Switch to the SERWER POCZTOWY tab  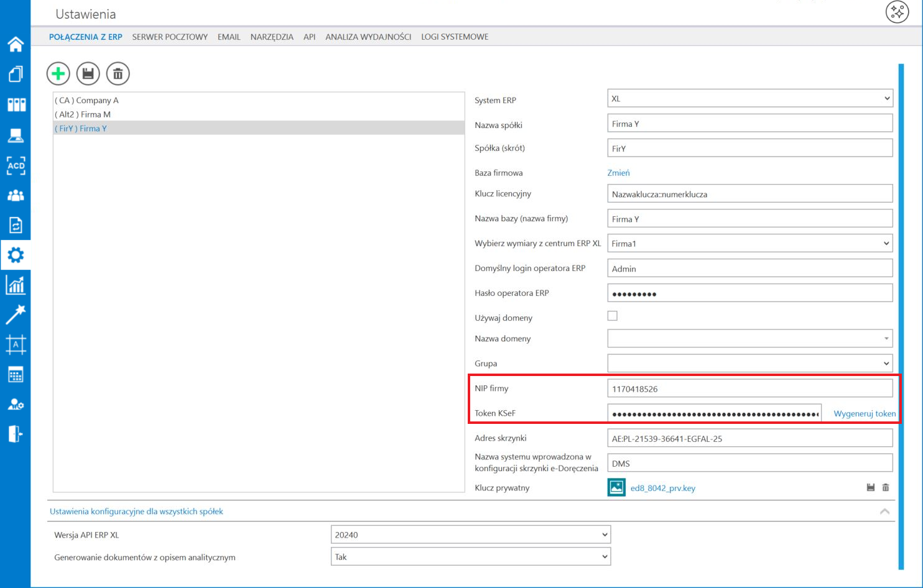pyautogui.click(x=170, y=37)
